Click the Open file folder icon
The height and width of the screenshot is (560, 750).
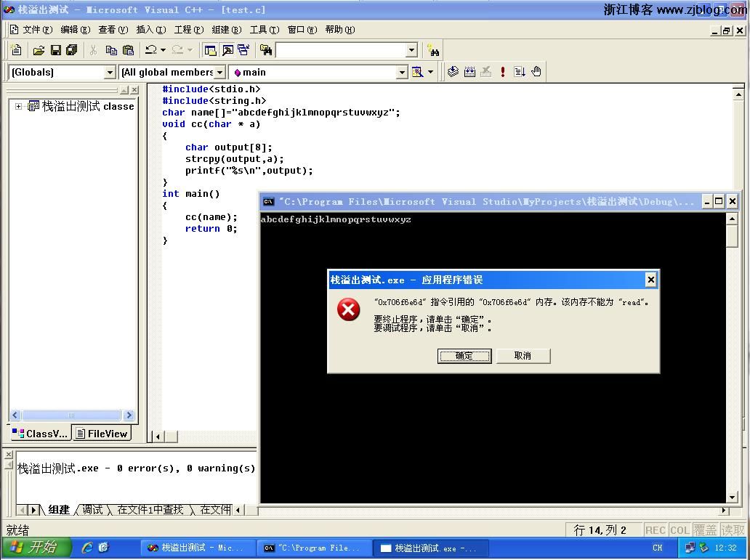pyautogui.click(x=39, y=49)
